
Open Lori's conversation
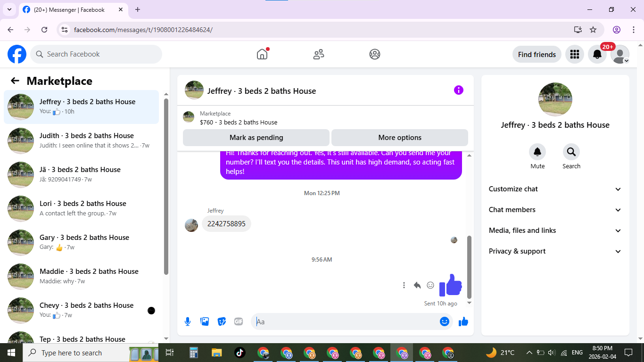coord(82,209)
